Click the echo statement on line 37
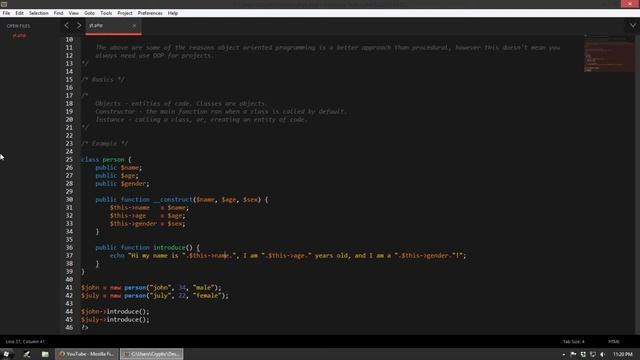640x360 pixels. click(x=288, y=256)
